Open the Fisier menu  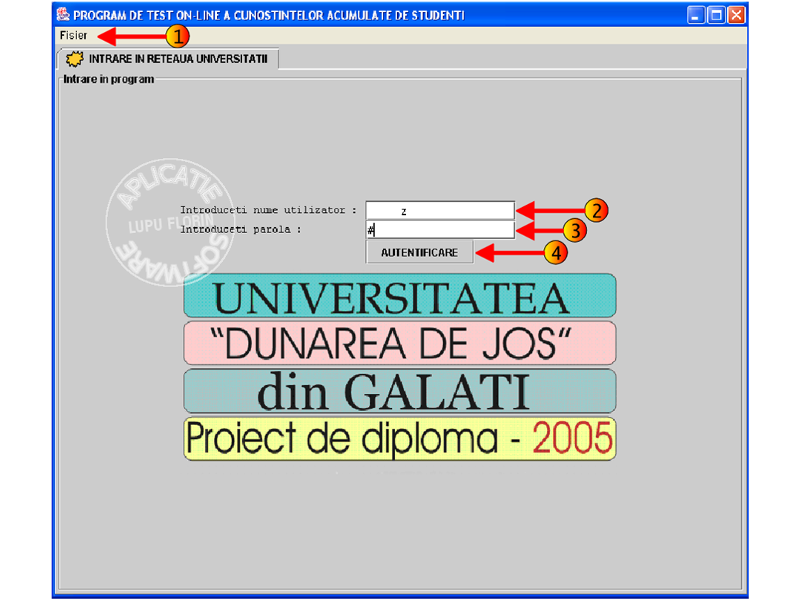click(73, 35)
